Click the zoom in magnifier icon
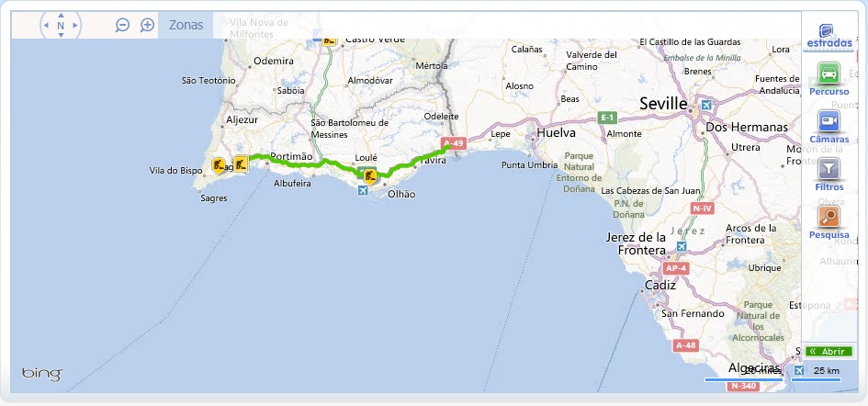 147,25
